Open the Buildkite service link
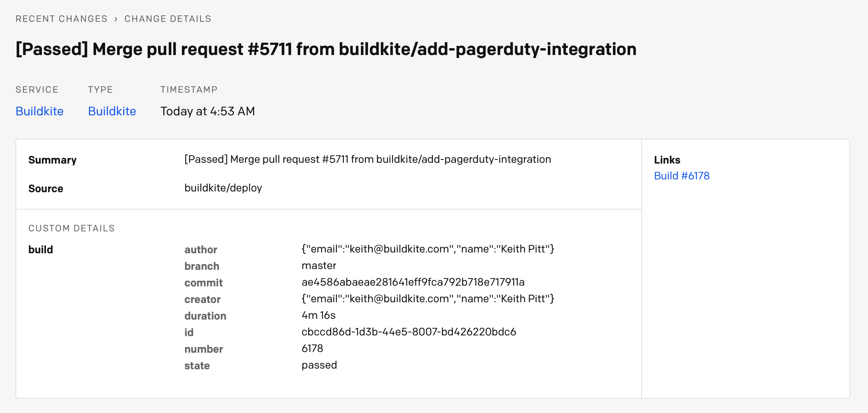Viewport: 868px width, 413px height. [39, 111]
